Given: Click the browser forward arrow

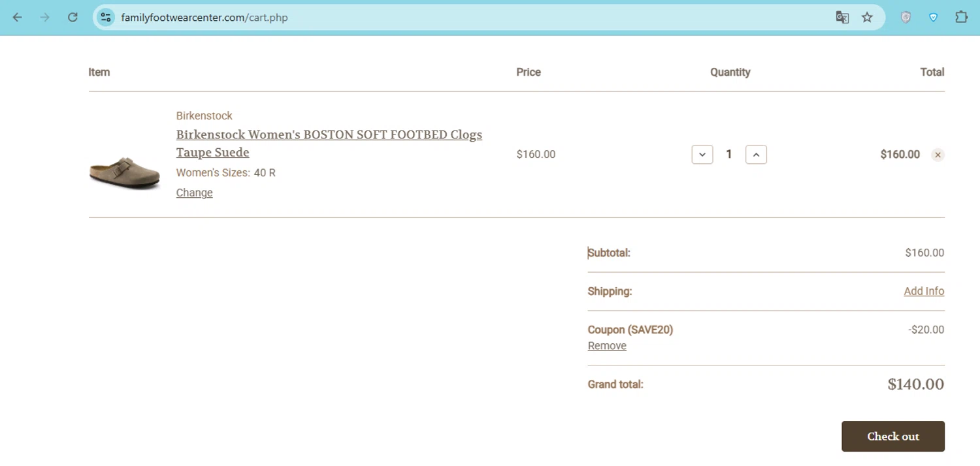Looking at the screenshot, I should 45,18.
